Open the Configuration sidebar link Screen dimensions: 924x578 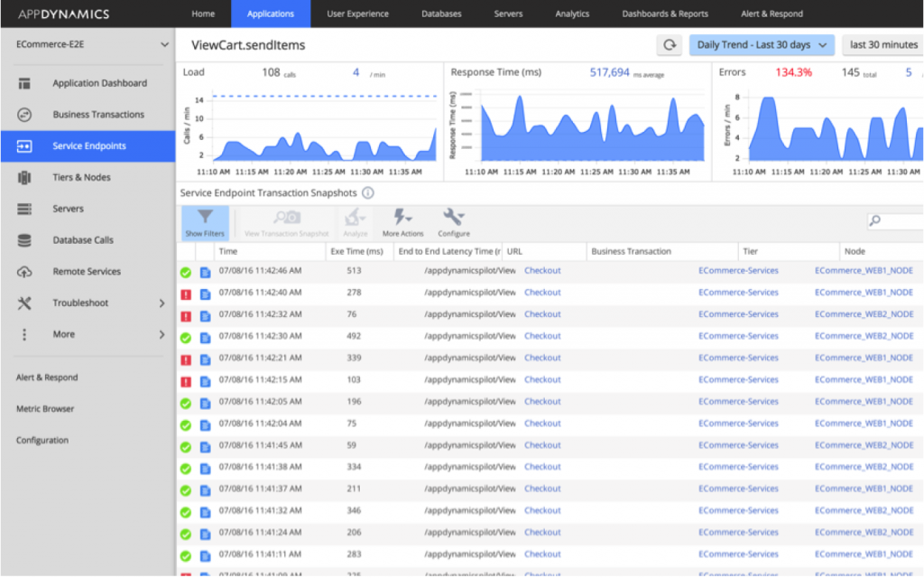pyautogui.click(x=42, y=440)
